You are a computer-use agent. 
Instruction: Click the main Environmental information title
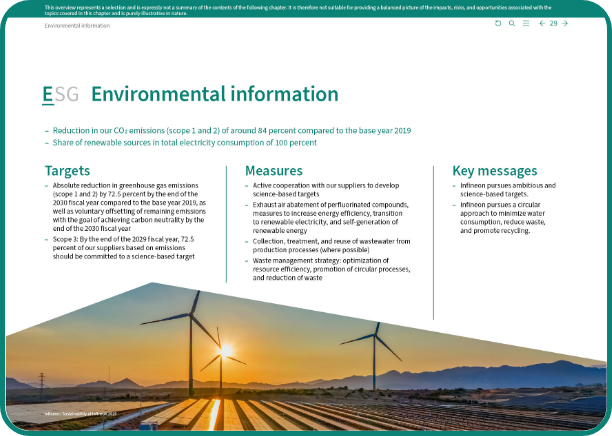click(x=214, y=95)
